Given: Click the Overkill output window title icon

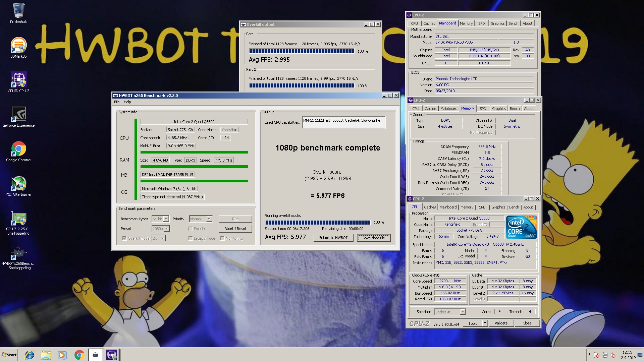Looking at the screenshot, I should click(x=244, y=24).
